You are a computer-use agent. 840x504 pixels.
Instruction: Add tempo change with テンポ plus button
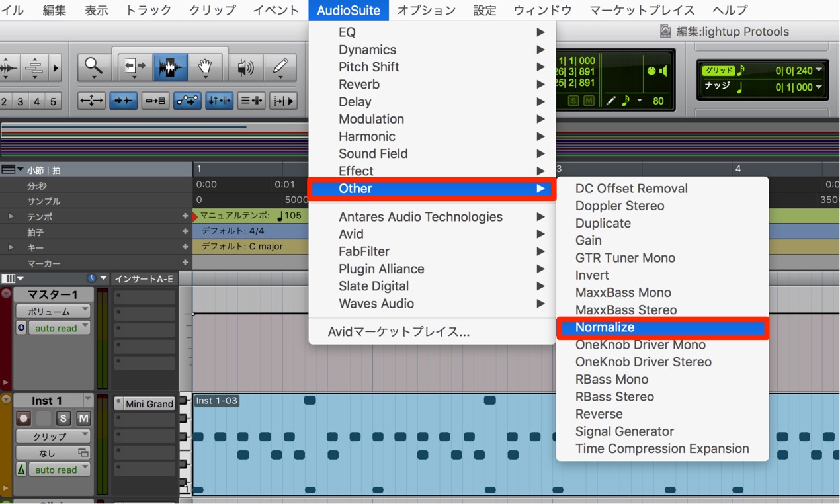tap(185, 216)
